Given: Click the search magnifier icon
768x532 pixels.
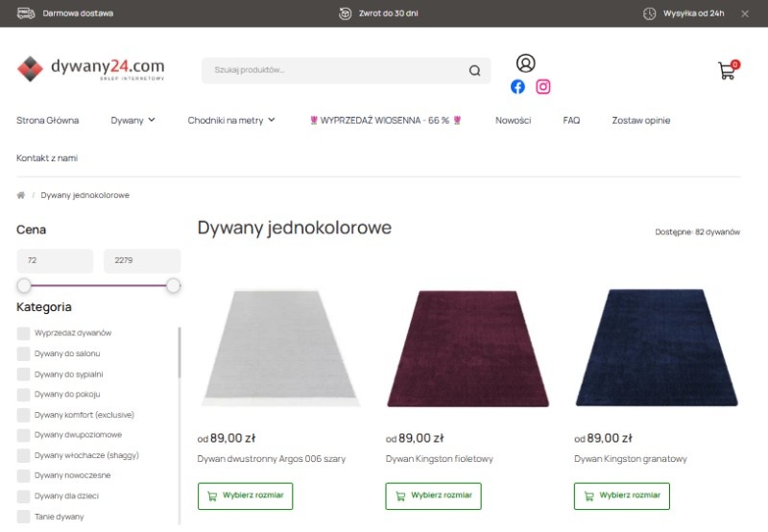Looking at the screenshot, I should [x=474, y=70].
